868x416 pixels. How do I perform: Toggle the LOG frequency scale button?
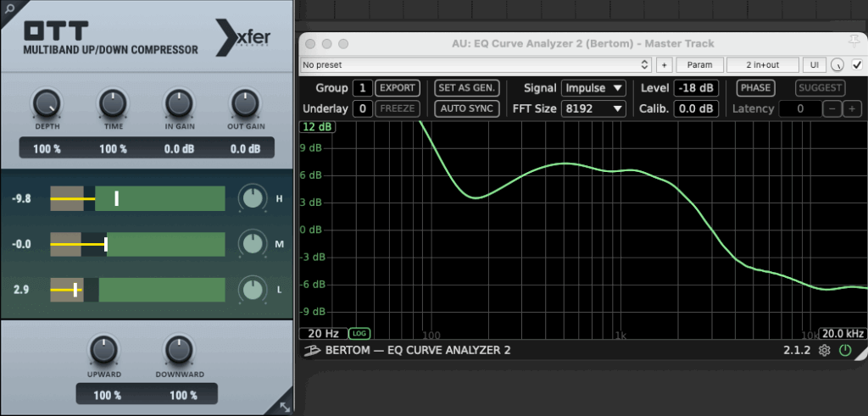tap(359, 334)
